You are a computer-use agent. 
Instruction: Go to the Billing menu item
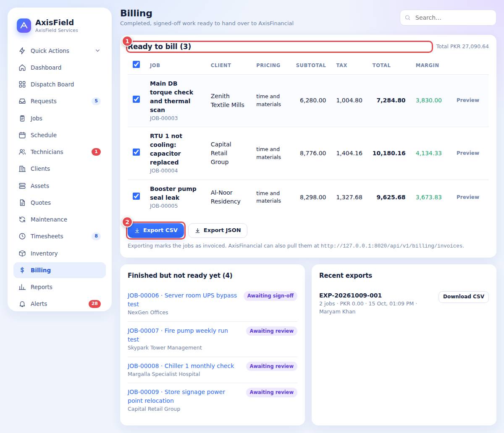(x=60, y=270)
